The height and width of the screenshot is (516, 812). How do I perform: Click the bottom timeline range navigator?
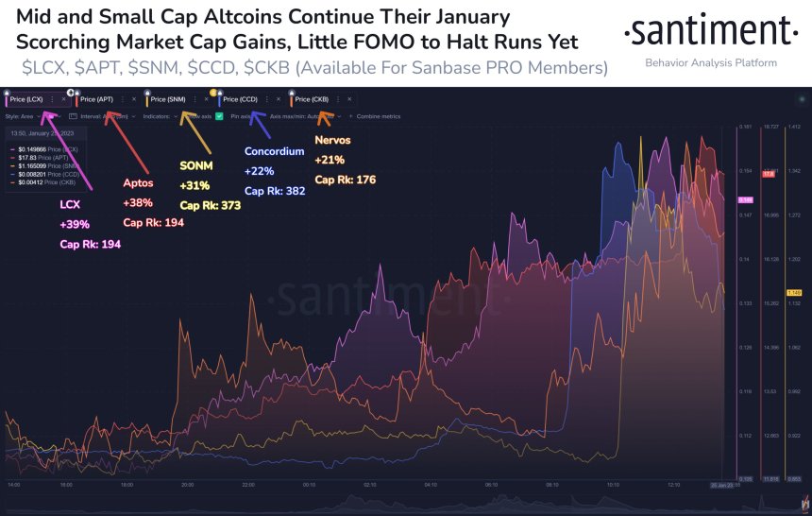pyautogui.click(x=406, y=502)
